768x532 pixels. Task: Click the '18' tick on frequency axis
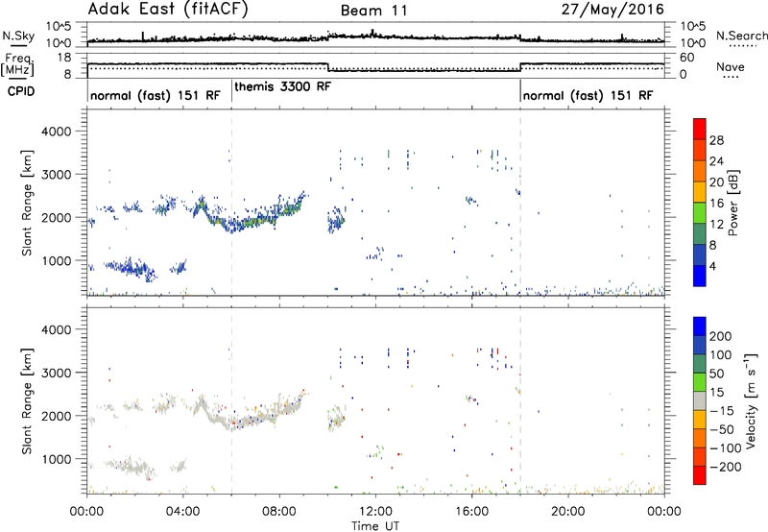64,58
